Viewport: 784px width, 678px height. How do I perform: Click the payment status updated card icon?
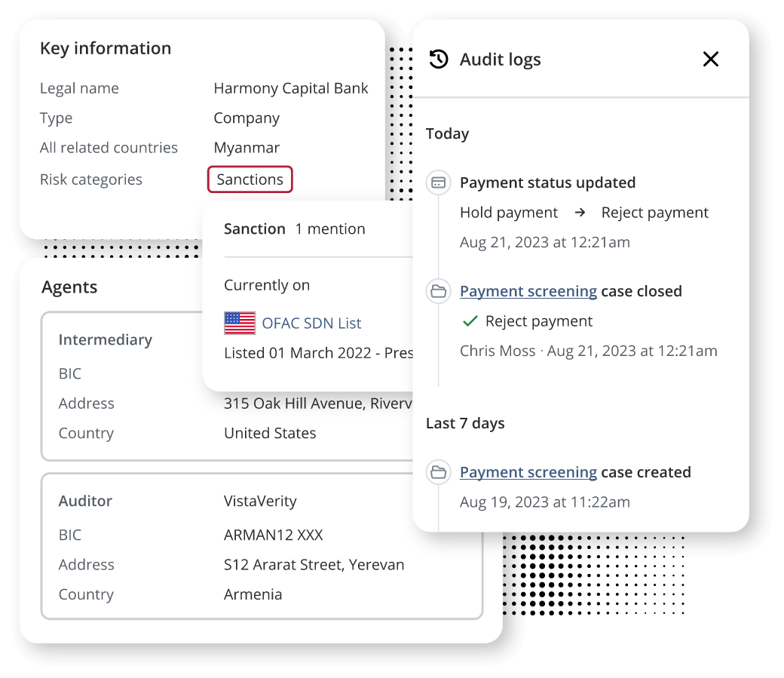coord(439,183)
